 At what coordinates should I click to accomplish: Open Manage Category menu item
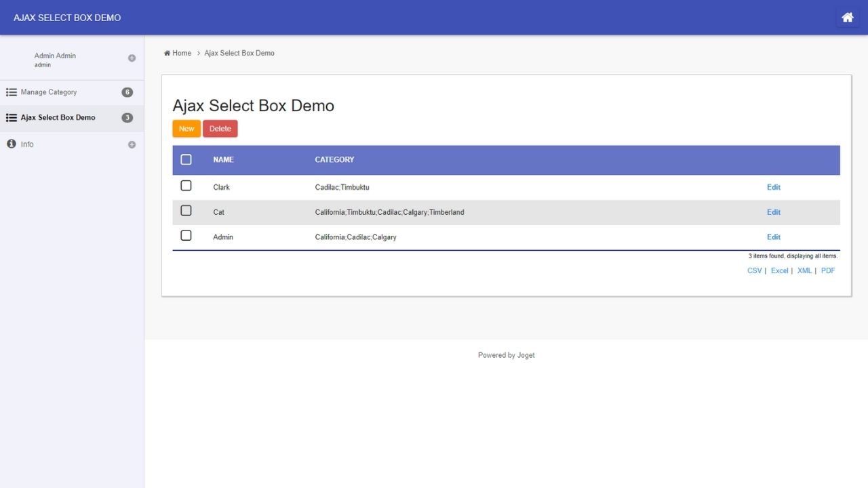(x=72, y=92)
